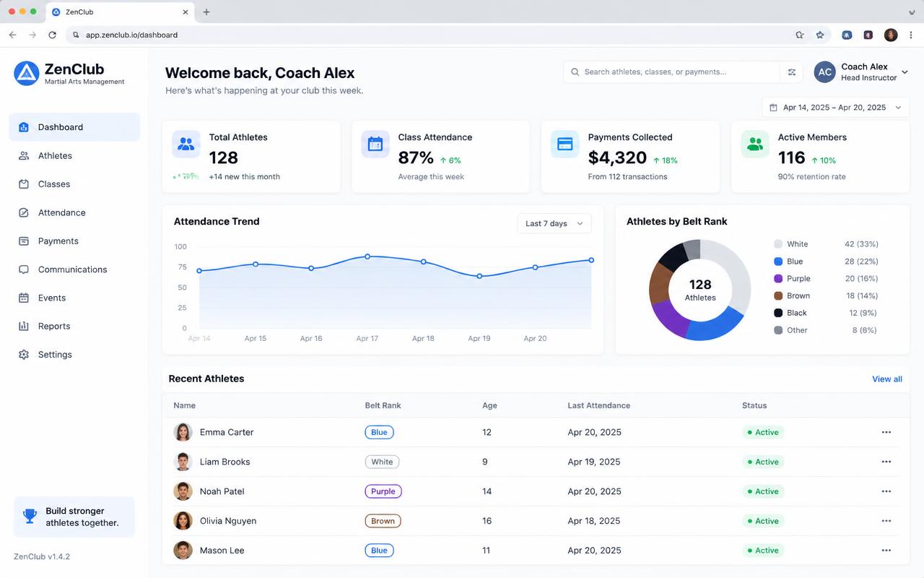Viewport: 924px width, 578px height.
Task: Click the Apr 17 point on attendance chart
Action: click(367, 256)
